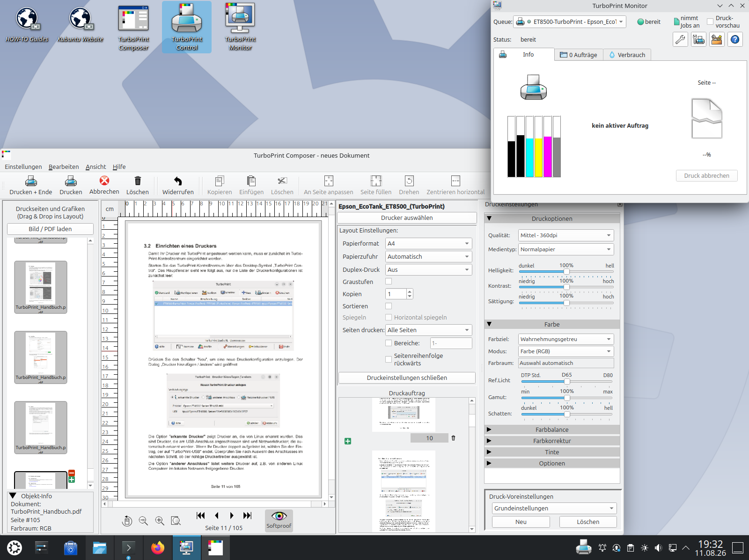Open the Duplex-Druck dropdown
Image resolution: width=749 pixels, height=560 pixels.
(429, 270)
